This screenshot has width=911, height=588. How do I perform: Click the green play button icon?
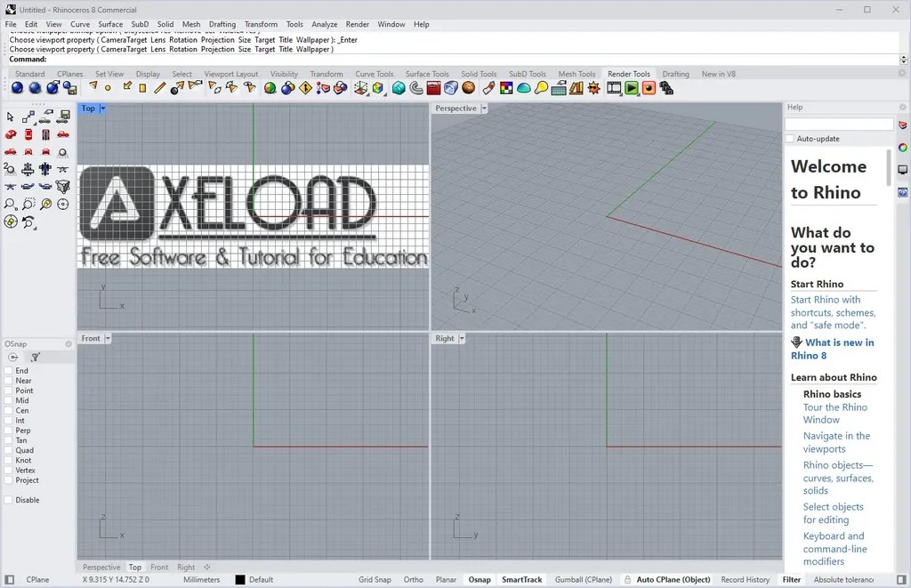(632, 88)
